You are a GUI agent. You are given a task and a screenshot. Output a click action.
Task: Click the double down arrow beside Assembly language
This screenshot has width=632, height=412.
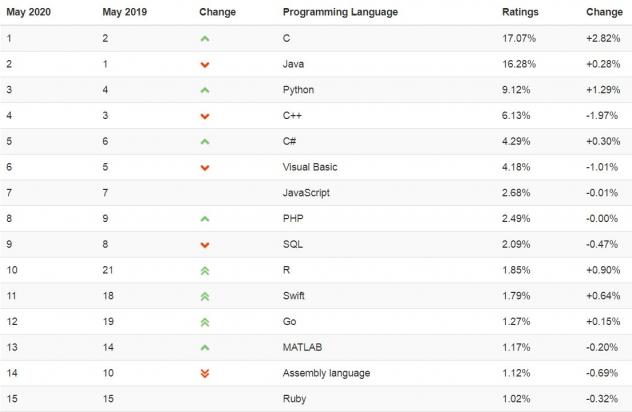coord(205,373)
